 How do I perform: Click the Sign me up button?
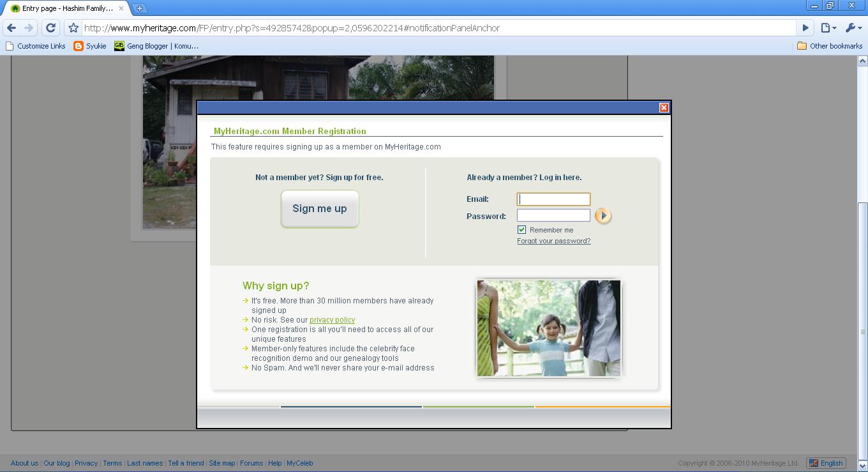pos(320,208)
